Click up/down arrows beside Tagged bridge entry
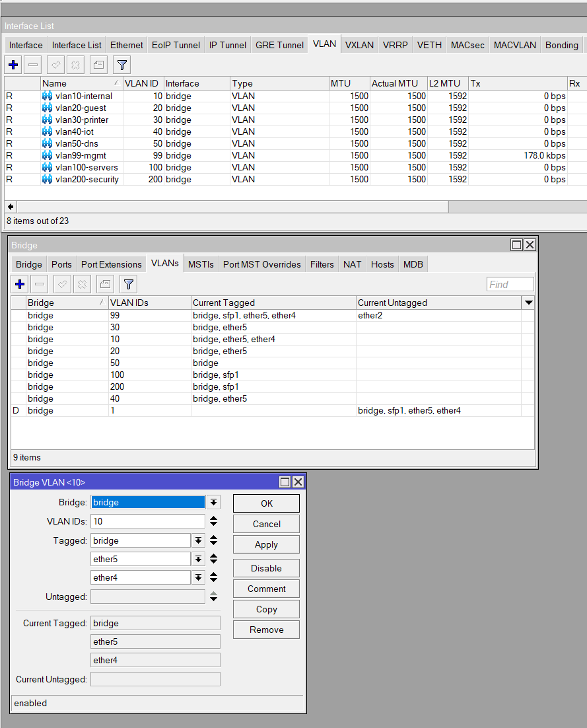The image size is (587, 728). click(213, 540)
